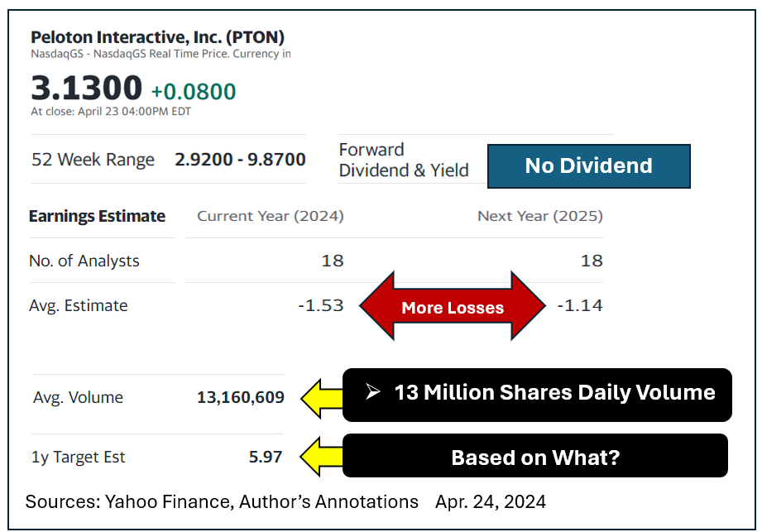Viewport: 762px width, 532px height.
Task: Click the arrowhead bullet before 13 Million Shares
Action: [x=373, y=391]
